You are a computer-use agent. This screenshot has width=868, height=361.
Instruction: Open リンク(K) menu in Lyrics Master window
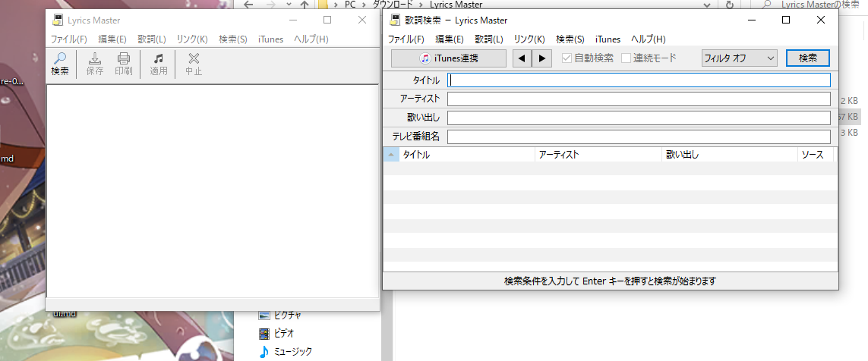[192, 39]
